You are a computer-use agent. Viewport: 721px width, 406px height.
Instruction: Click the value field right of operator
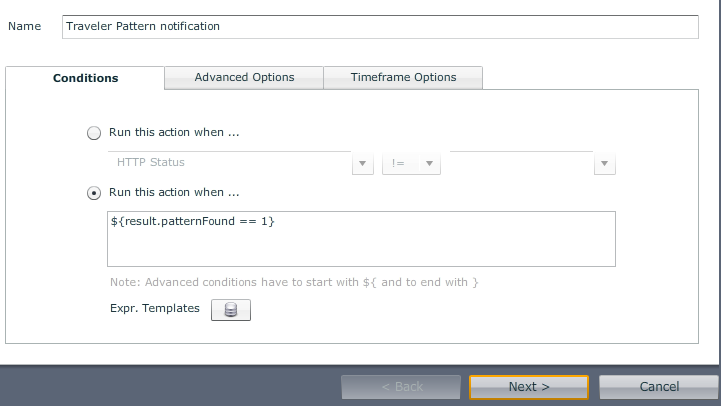click(x=520, y=162)
